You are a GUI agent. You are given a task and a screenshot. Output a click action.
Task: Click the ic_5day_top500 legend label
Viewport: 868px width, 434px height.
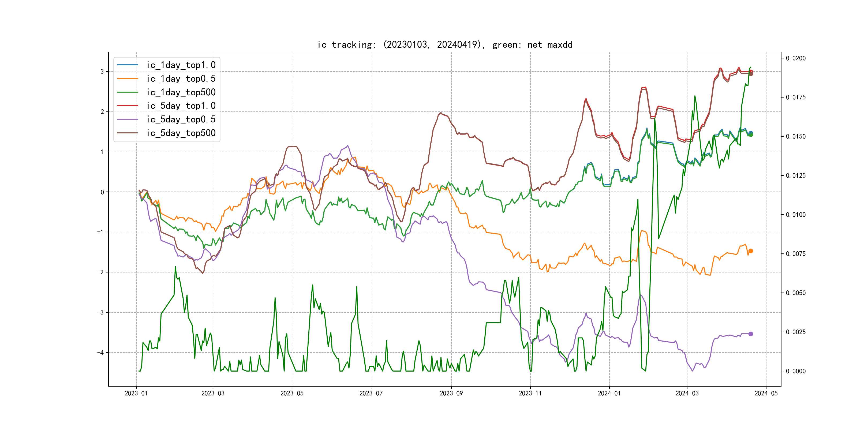181,133
